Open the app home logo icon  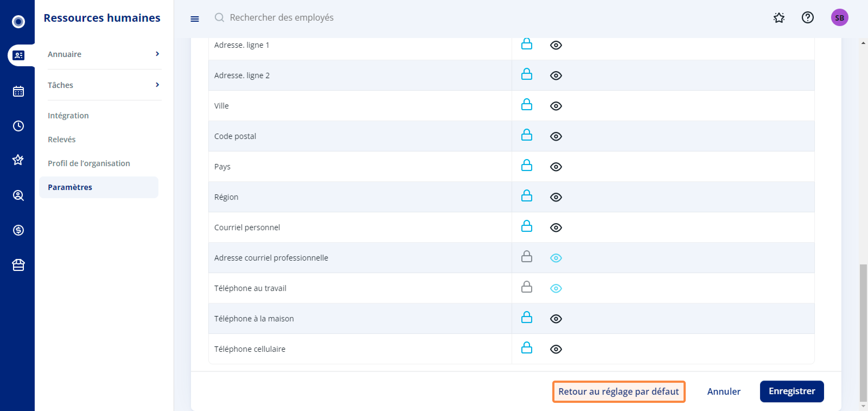pos(18,21)
